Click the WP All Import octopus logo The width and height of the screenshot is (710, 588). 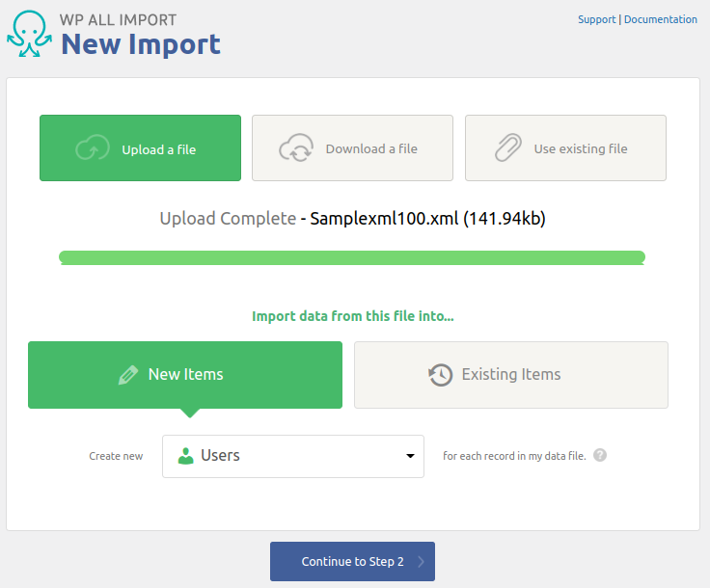pos(30,34)
